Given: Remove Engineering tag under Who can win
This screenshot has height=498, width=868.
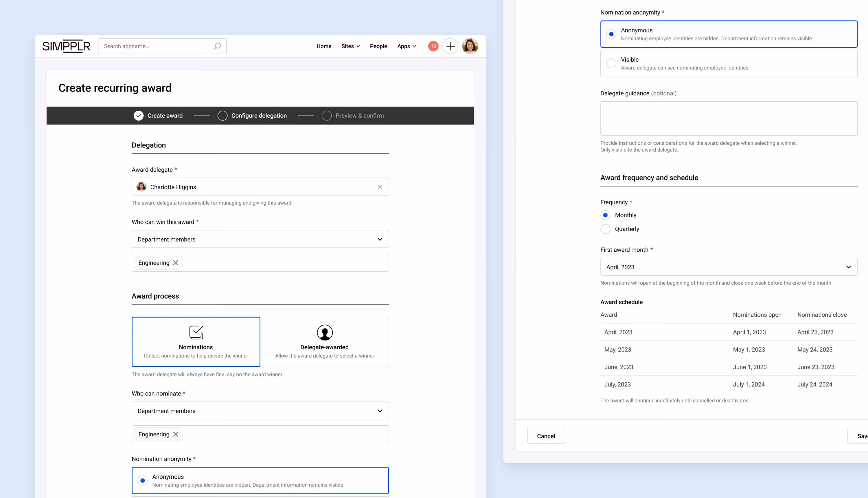Looking at the screenshot, I should tap(176, 263).
